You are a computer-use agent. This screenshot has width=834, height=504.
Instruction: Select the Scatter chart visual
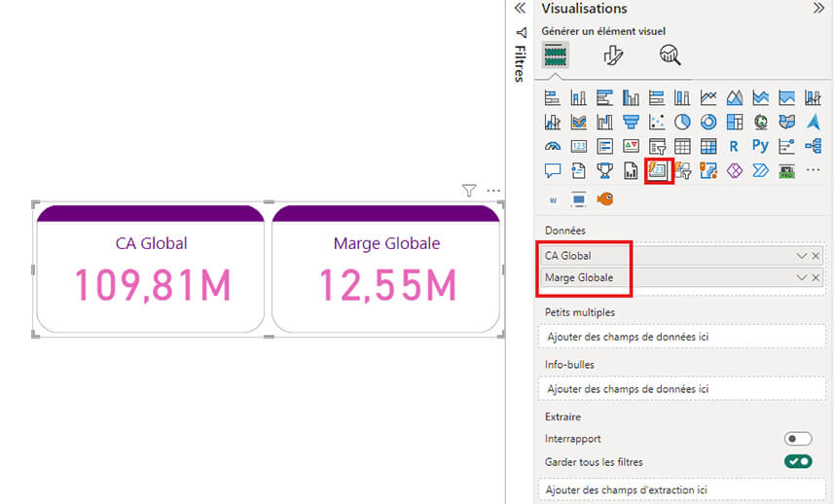[657, 123]
